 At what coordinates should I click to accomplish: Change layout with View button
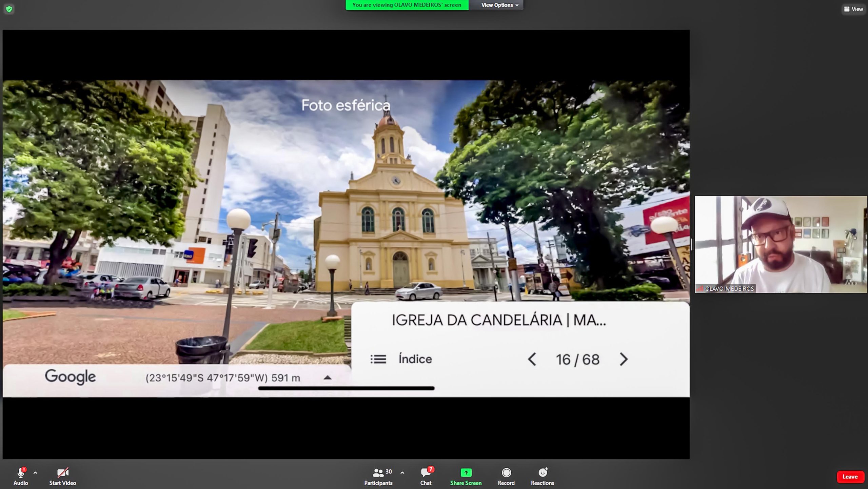click(853, 9)
